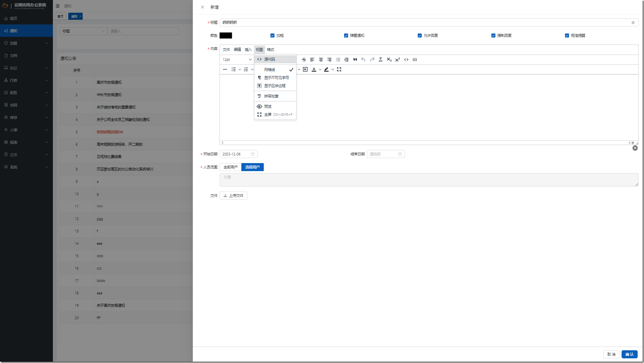
Task: Open the 编辑 editor menu
Action: [x=237, y=50]
